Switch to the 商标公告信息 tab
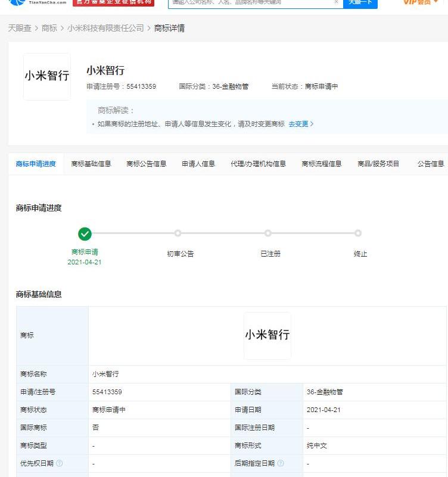This screenshot has width=448, height=477. click(147, 164)
